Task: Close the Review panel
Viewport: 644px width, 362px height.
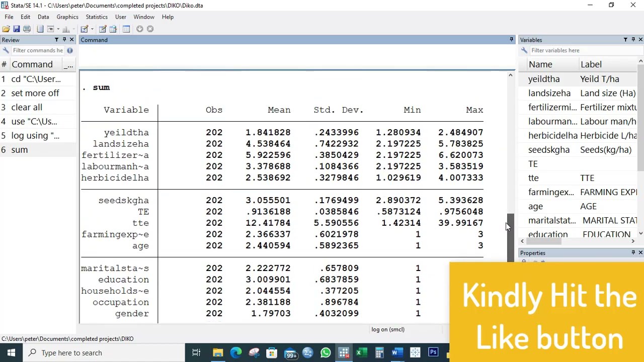Action: (71, 40)
